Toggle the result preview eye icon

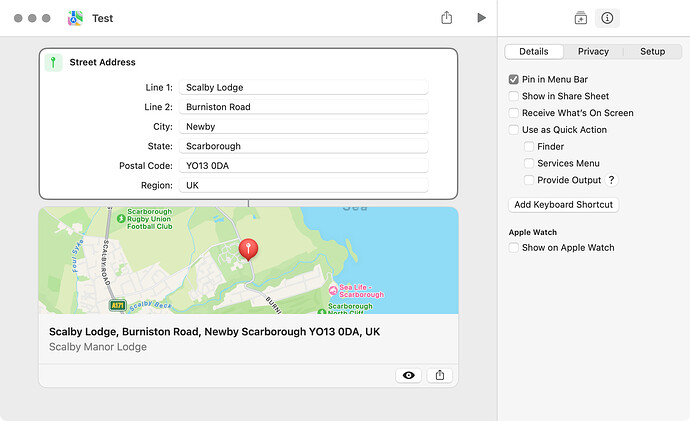coord(408,375)
